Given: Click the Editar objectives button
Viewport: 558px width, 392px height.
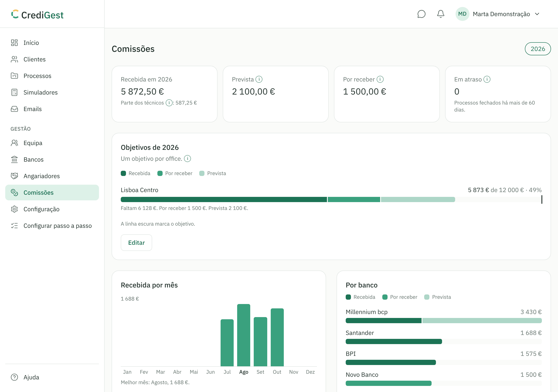Looking at the screenshot, I should click(136, 242).
